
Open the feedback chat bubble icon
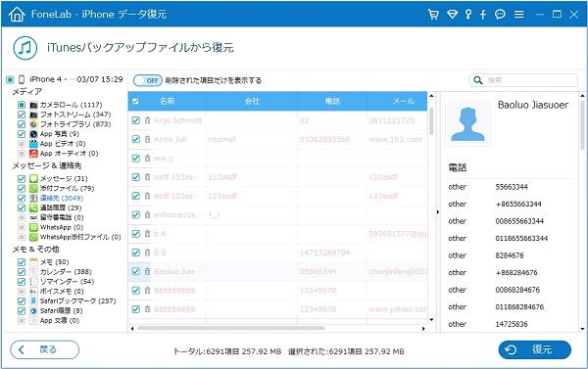[500, 15]
